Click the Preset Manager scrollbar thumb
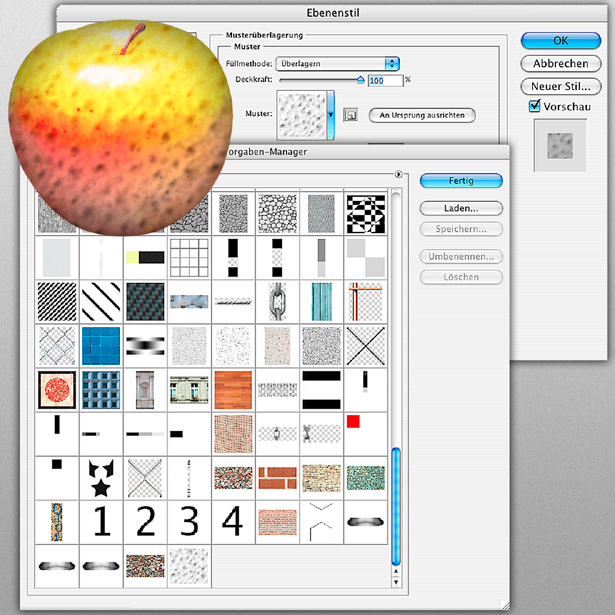The image size is (615, 615). (x=396, y=507)
